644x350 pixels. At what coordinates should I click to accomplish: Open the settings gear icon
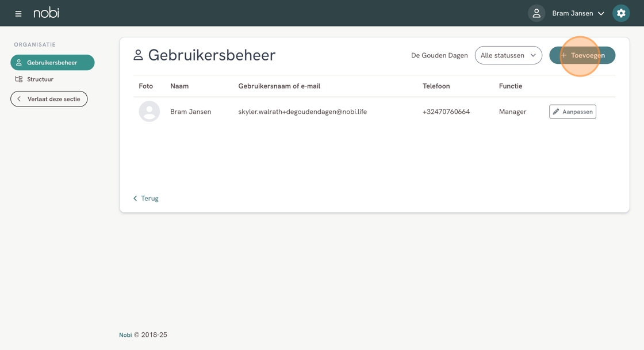coord(621,13)
